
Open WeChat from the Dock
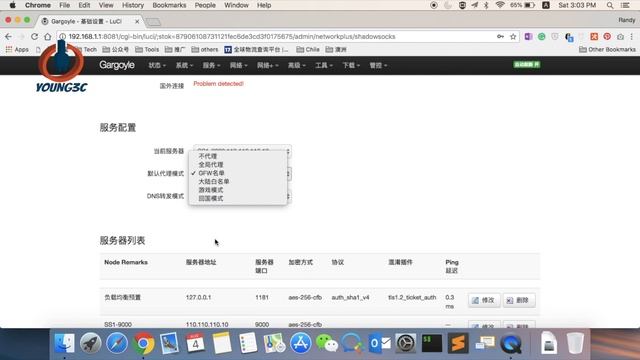click(327, 343)
